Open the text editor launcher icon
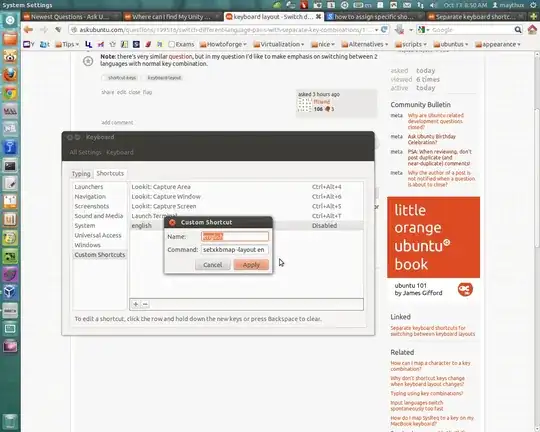The height and width of the screenshot is (432, 540). click(x=10, y=184)
